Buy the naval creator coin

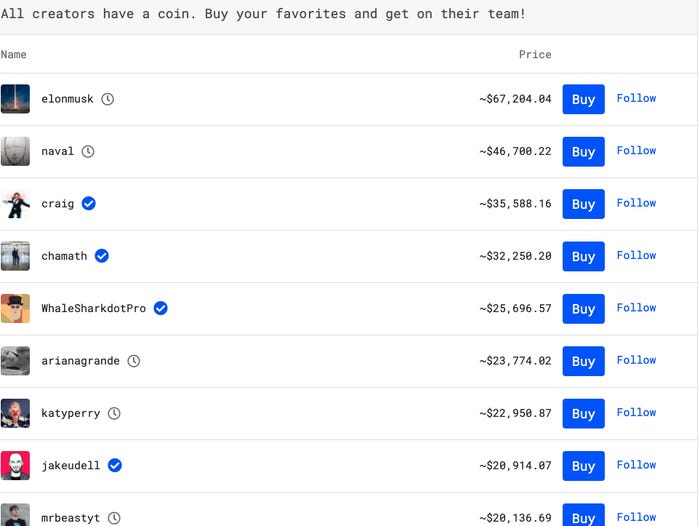583,151
